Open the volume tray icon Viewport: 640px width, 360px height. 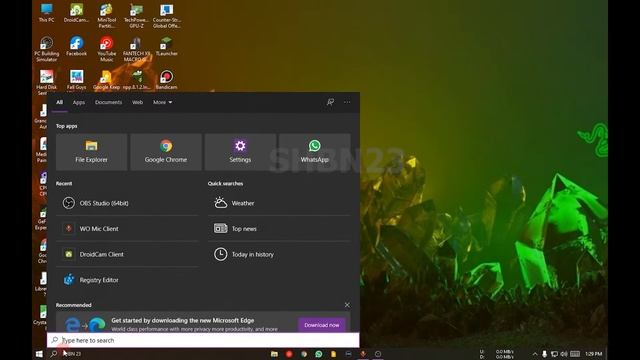point(564,354)
